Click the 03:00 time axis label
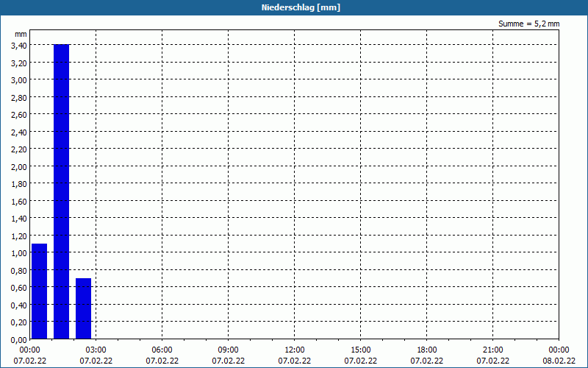The image size is (588, 368). (x=96, y=350)
